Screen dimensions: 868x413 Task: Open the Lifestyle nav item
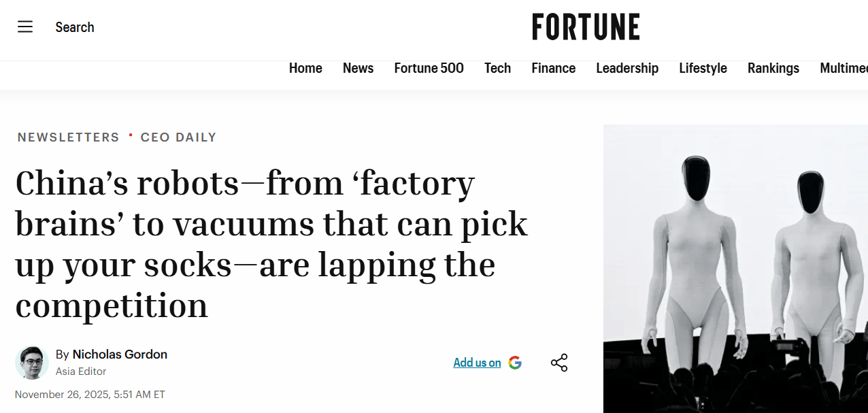703,68
